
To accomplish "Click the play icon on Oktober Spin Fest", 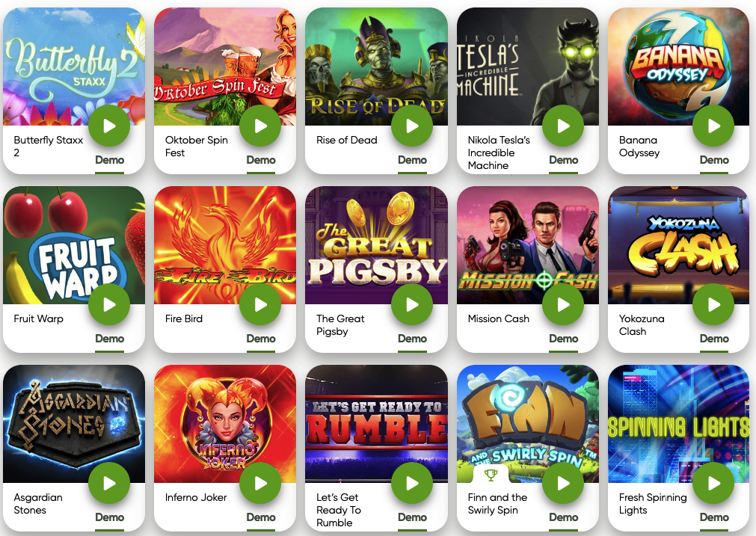I will pos(260,126).
